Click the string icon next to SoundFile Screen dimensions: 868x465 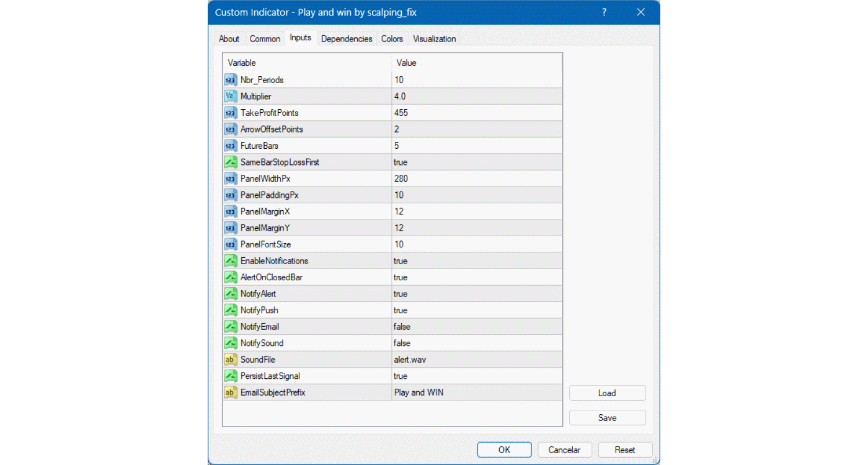pyautogui.click(x=230, y=360)
